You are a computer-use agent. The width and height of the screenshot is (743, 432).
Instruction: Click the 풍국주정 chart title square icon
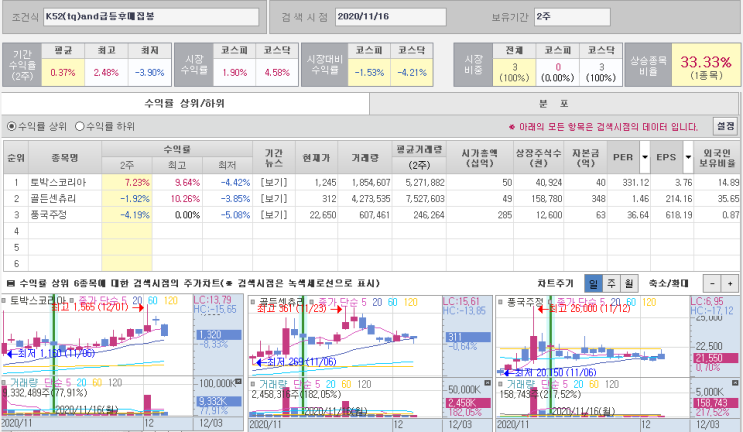pos(500,302)
